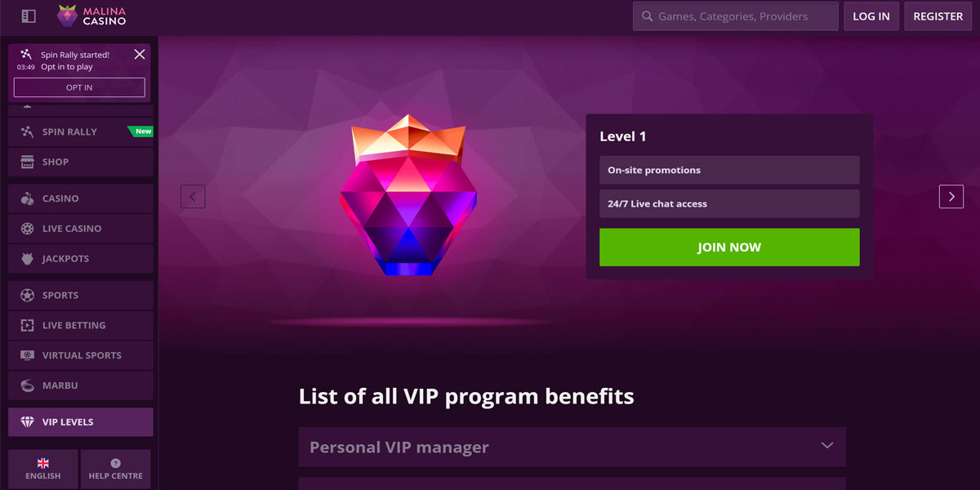
Task: Click the VIP Levels diamond icon
Action: tap(27, 422)
